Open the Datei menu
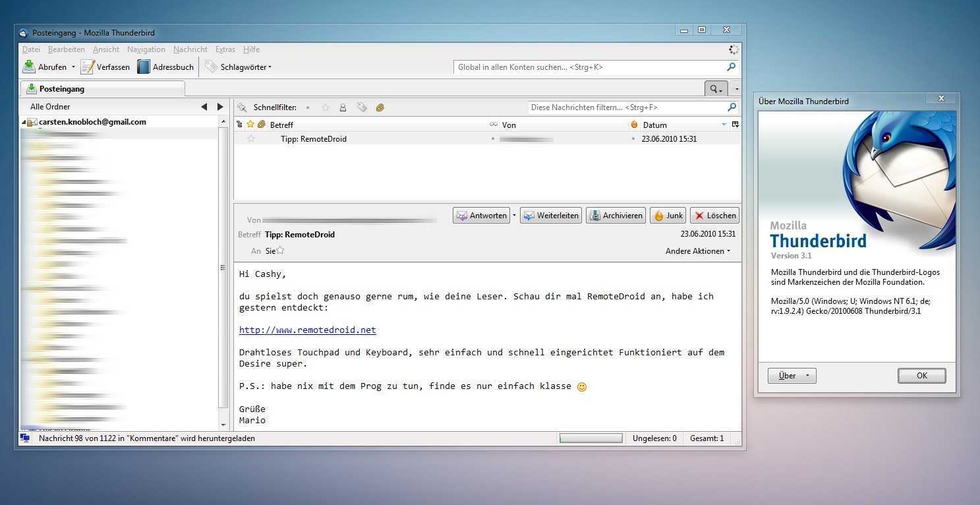The image size is (980, 505). (31, 49)
